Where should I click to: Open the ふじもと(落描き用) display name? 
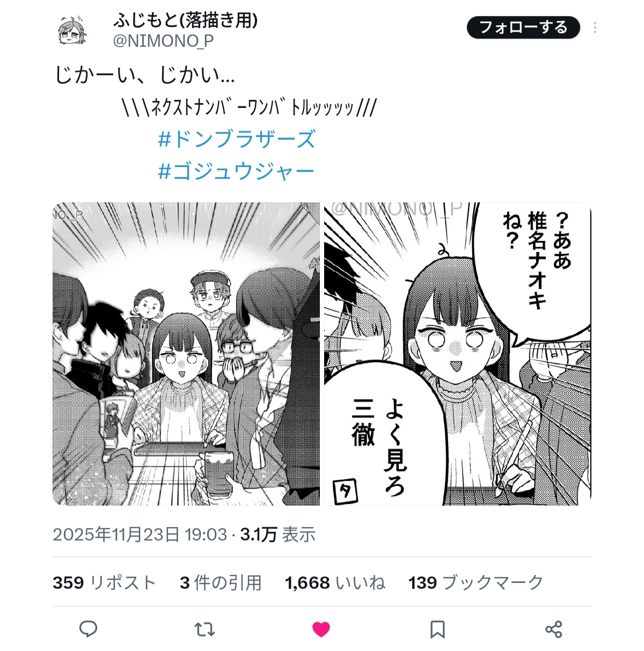pyautogui.click(x=186, y=20)
